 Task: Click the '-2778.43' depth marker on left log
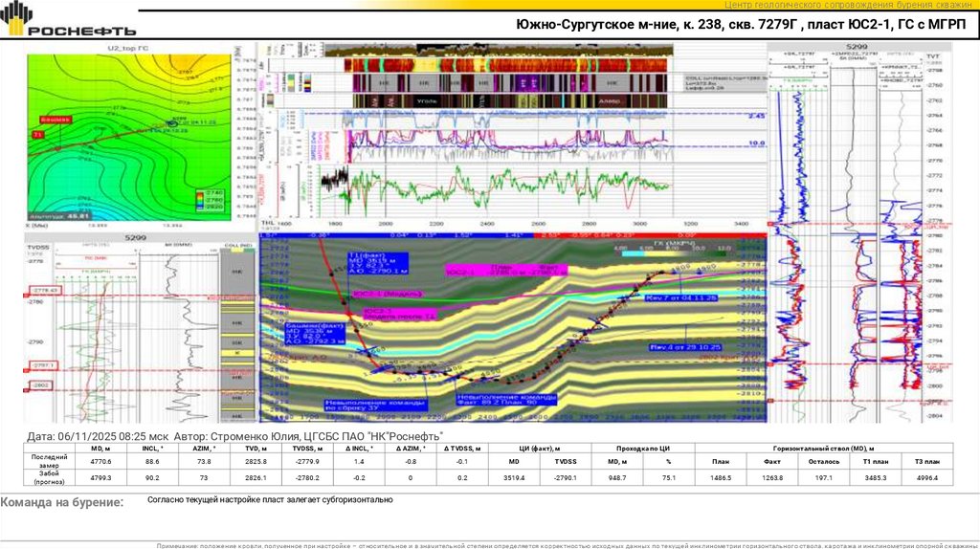[x=46, y=291]
